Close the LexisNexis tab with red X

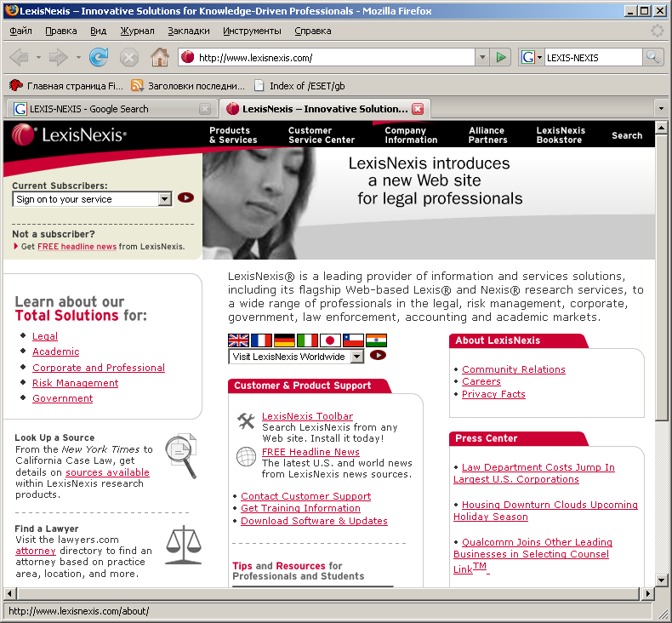(418, 109)
